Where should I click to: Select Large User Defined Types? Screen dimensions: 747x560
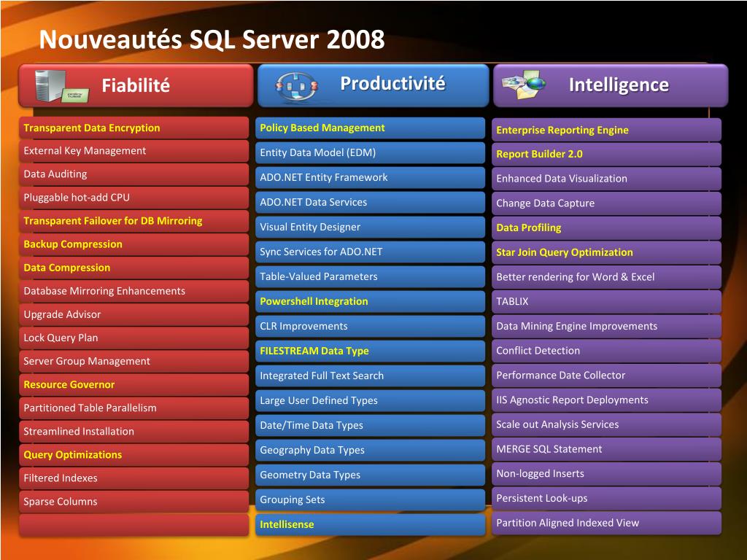370,400
